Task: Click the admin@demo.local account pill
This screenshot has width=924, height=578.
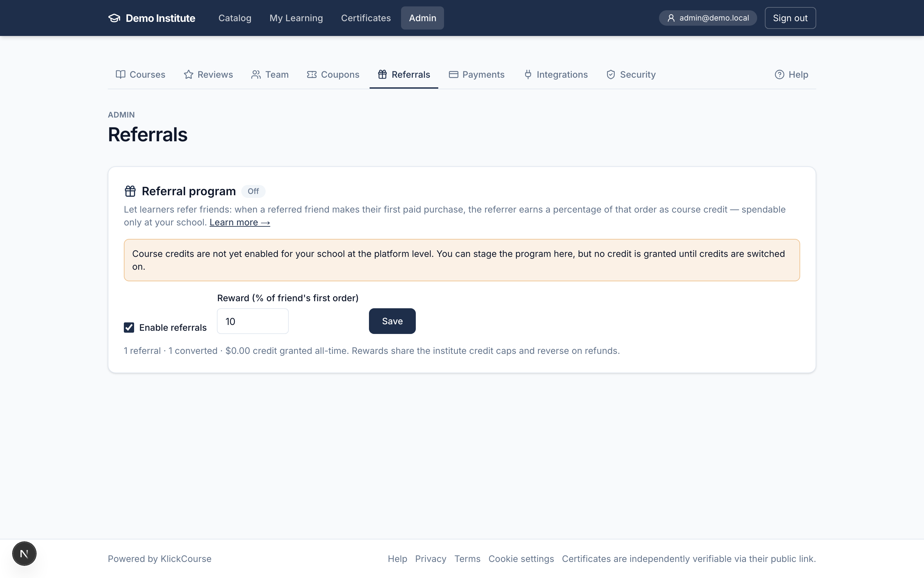Action: (x=707, y=18)
